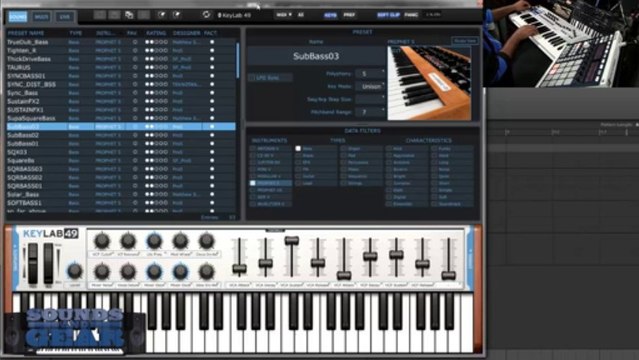Check the Acid characteristic filter
Image resolution: width=639 pixels, height=360 pixels.
click(x=389, y=148)
